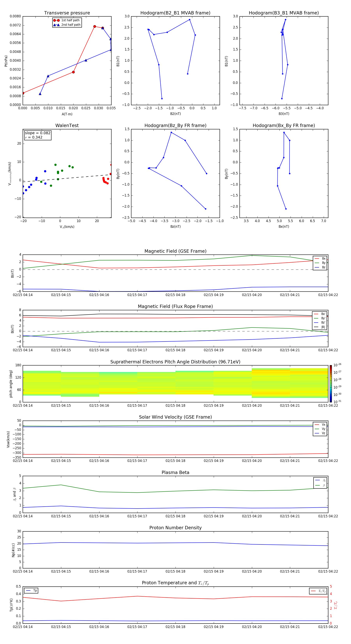This screenshot has height=644, width=351.
Task: Click the 'A(T·m)' x-axis label
Action: 67,114
